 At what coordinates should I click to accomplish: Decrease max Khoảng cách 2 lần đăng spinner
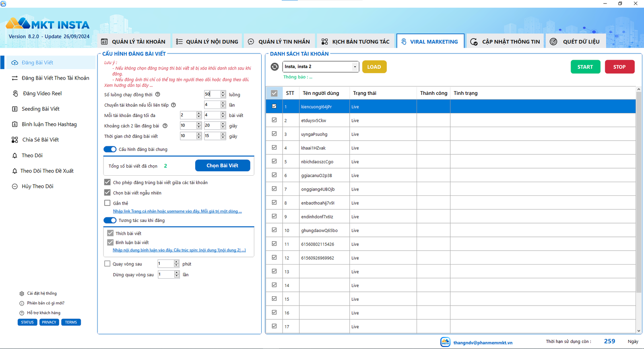click(223, 128)
